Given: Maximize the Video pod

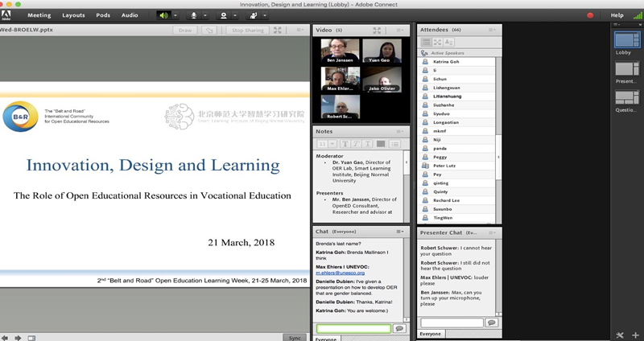Looking at the screenshot, I should [376, 30].
